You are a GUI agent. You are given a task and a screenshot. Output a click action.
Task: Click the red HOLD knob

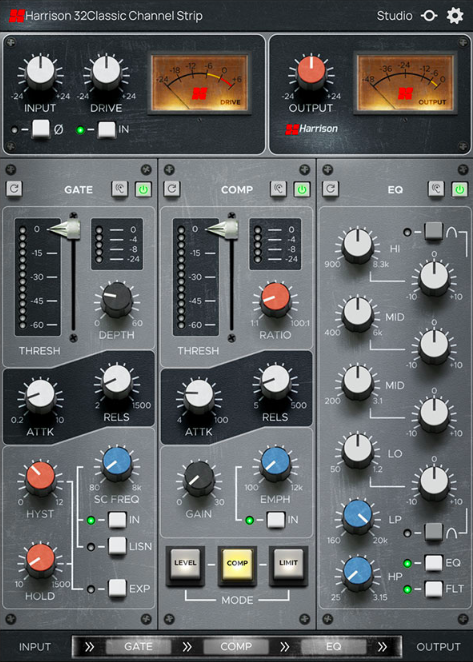coord(41,560)
